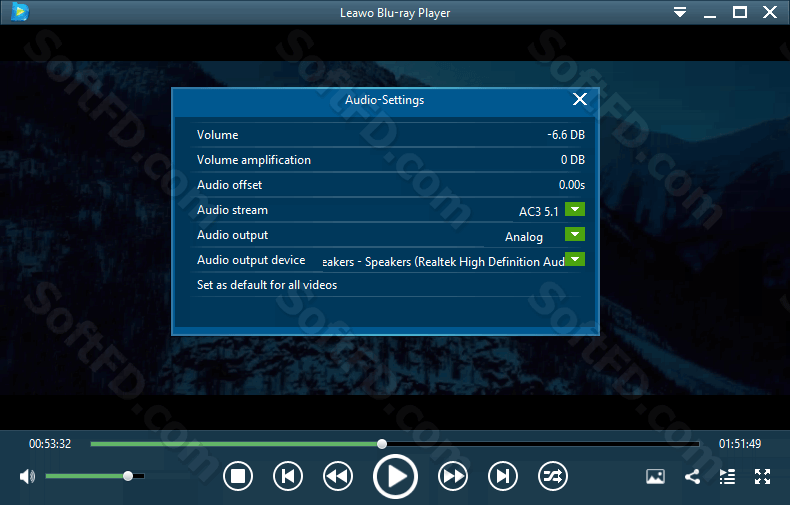Skip to the next chapter

503,476
